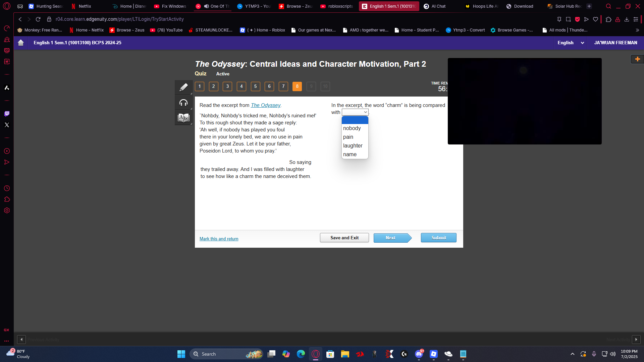Expand the English language selector
This screenshot has width=644, height=362.
[571, 43]
